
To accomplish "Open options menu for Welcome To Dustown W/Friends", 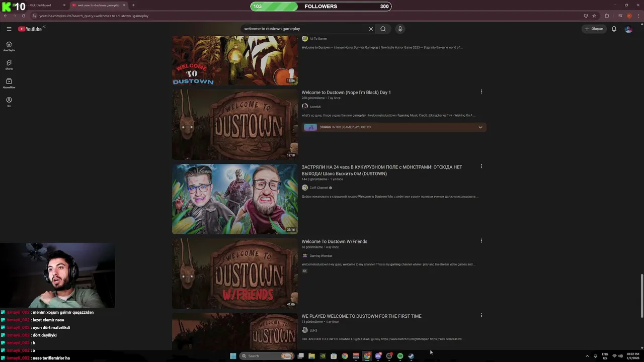I will tap(481, 240).
